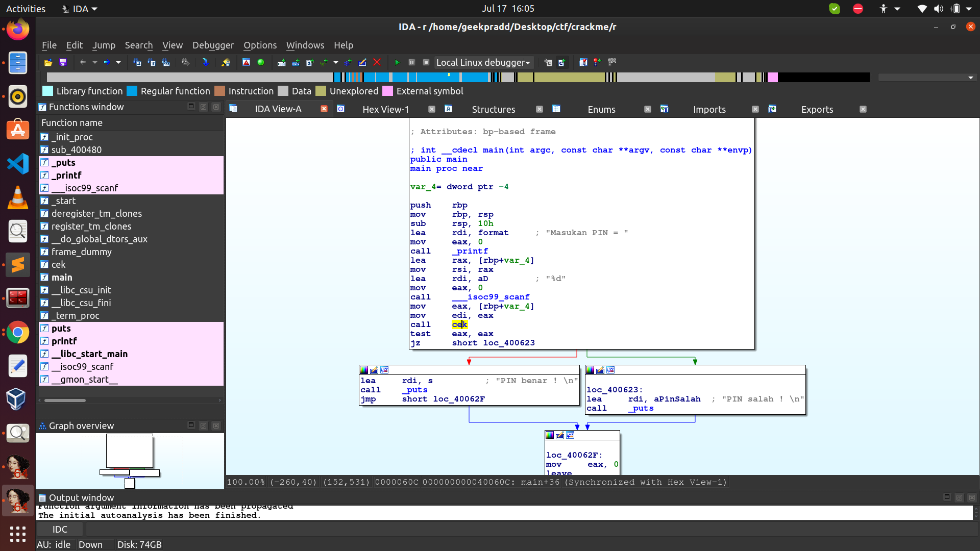This screenshot has height=551, width=980.
Task: Click the highlighted cek call operand
Action: (459, 324)
